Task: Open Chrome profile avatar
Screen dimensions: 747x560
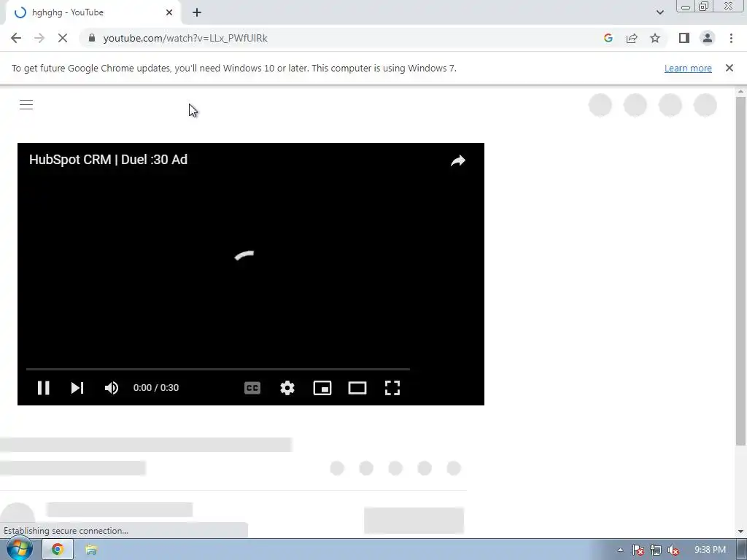Action: [708, 38]
